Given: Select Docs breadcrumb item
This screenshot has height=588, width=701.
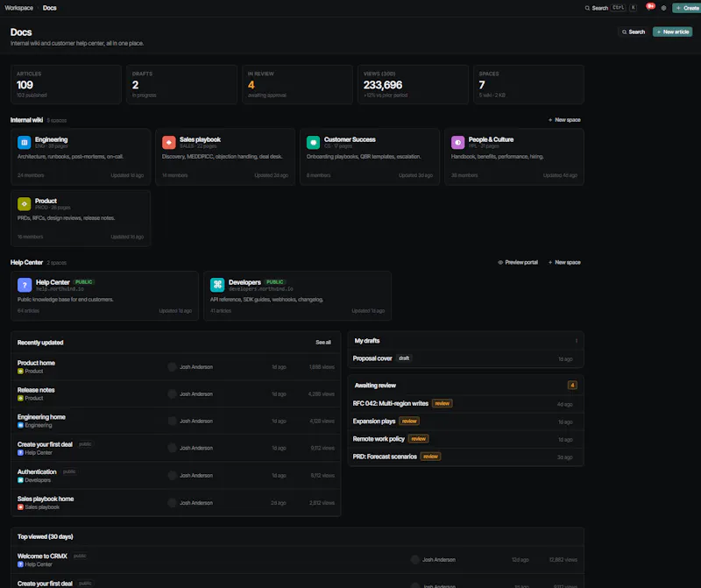Looking at the screenshot, I should [50, 8].
